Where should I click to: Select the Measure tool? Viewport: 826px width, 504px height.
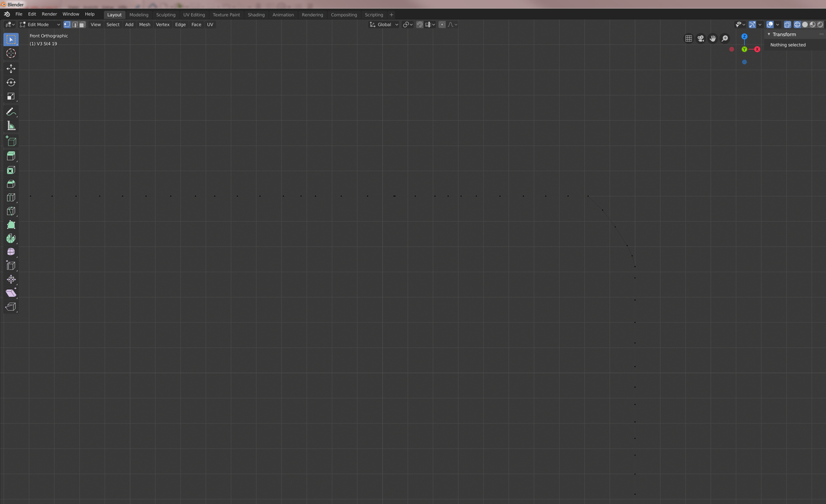tap(11, 126)
